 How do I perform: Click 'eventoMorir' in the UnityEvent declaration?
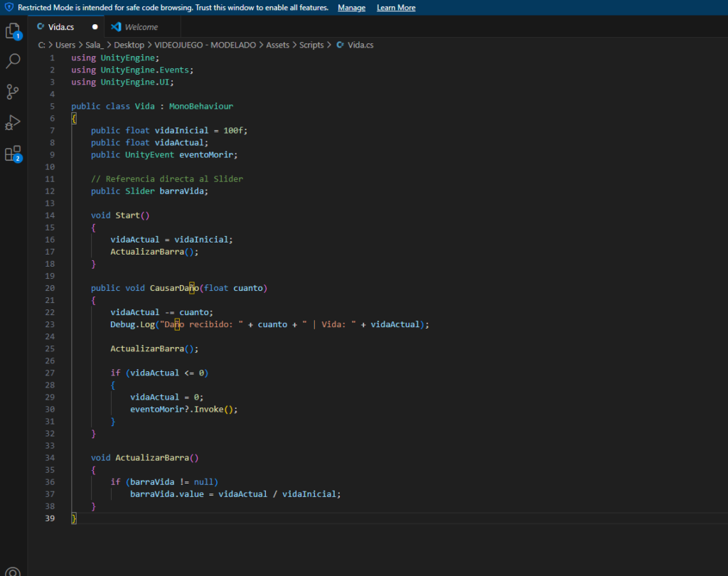pos(206,155)
